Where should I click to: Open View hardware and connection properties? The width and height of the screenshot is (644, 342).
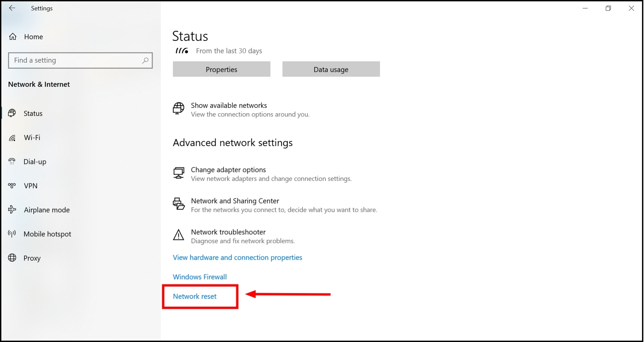coord(237,258)
